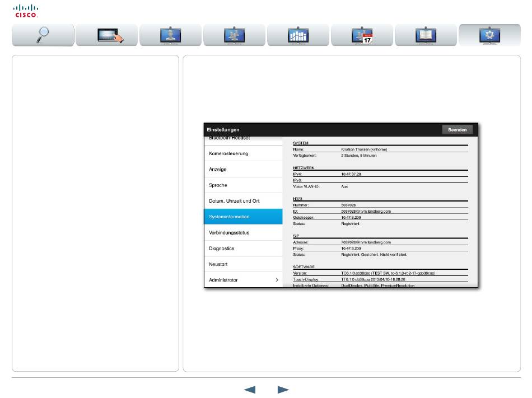Screen dimensions: 532x398
Task: Click the Touch-Display version value TT6.1.0
Action: pos(373,279)
